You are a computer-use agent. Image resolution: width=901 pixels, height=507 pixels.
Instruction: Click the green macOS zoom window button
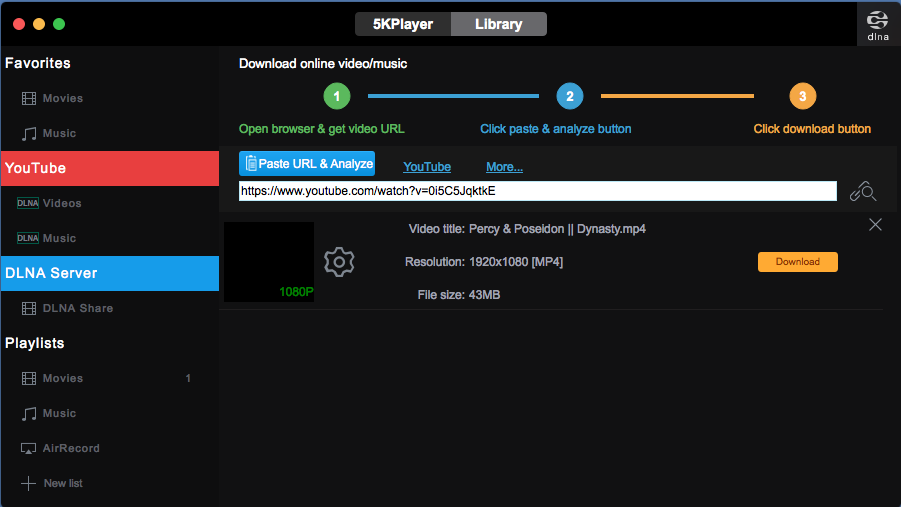[x=59, y=24]
